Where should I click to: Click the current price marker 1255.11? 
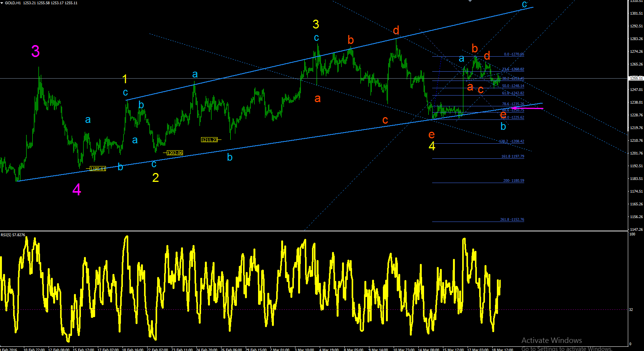636,78
